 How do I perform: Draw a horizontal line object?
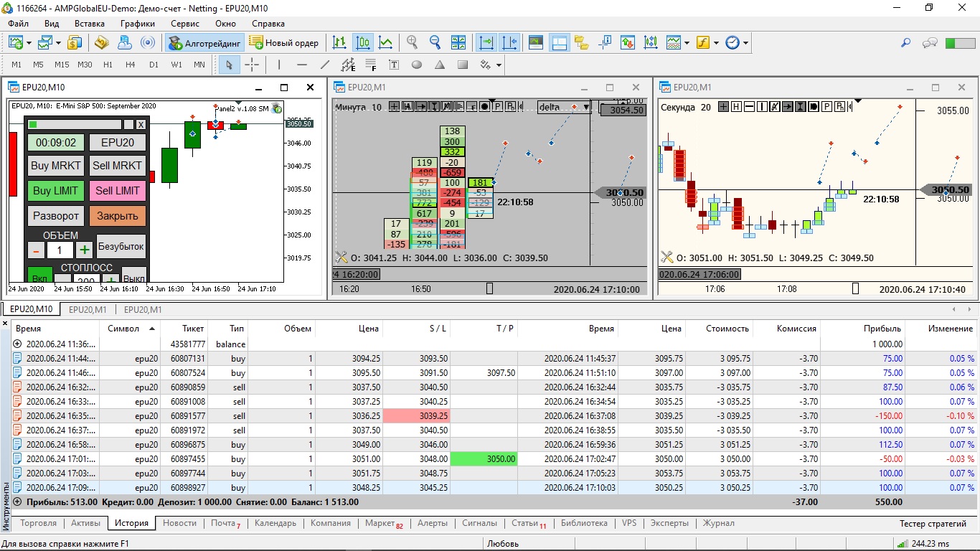pos(302,65)
